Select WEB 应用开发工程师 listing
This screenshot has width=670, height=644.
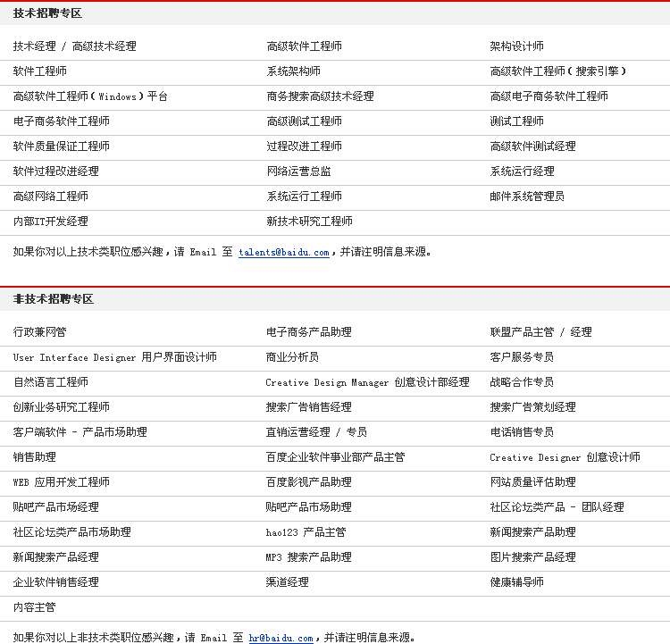click(x=62, y=482)
